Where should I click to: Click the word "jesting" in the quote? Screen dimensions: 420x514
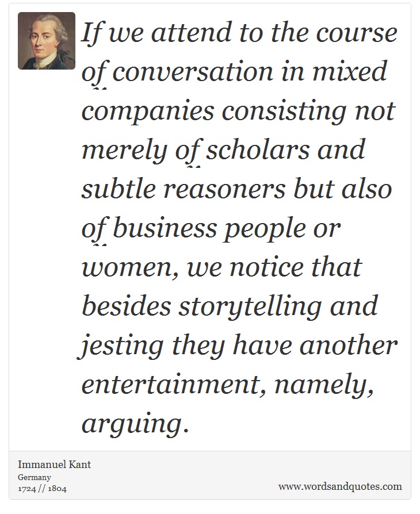coord(121,346)
